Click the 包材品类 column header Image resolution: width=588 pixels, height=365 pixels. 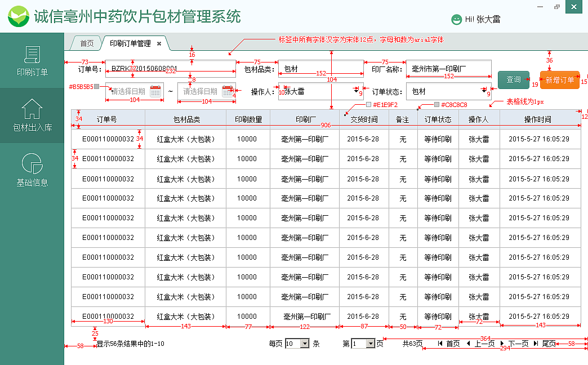[186, 119]
